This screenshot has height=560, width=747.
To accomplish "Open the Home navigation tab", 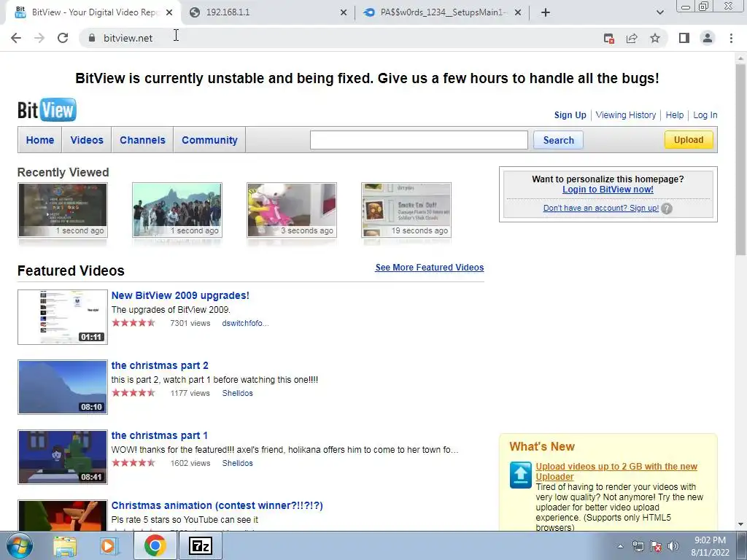I will pyautogui.click(x=40, y=140).
